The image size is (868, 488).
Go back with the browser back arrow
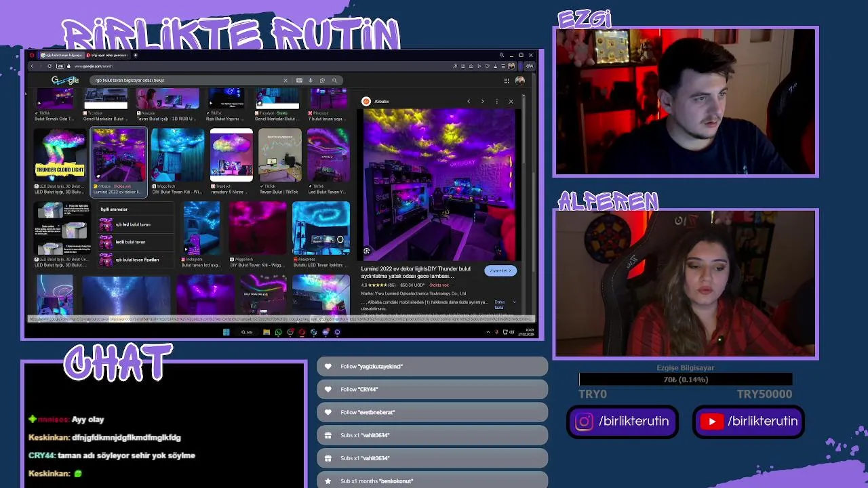[32, 66]
